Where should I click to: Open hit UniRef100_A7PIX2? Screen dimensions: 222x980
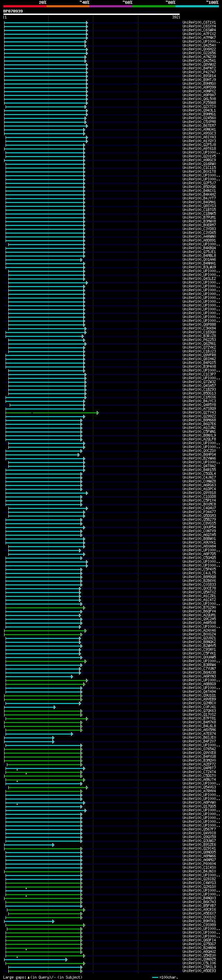pyautogui.click(x=199, y=34)
